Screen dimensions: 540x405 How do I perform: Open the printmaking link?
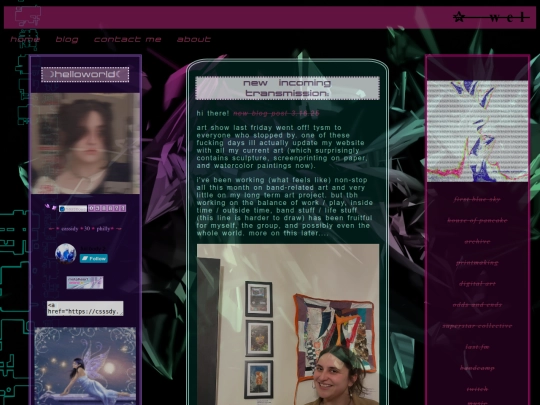coord(477,263)
